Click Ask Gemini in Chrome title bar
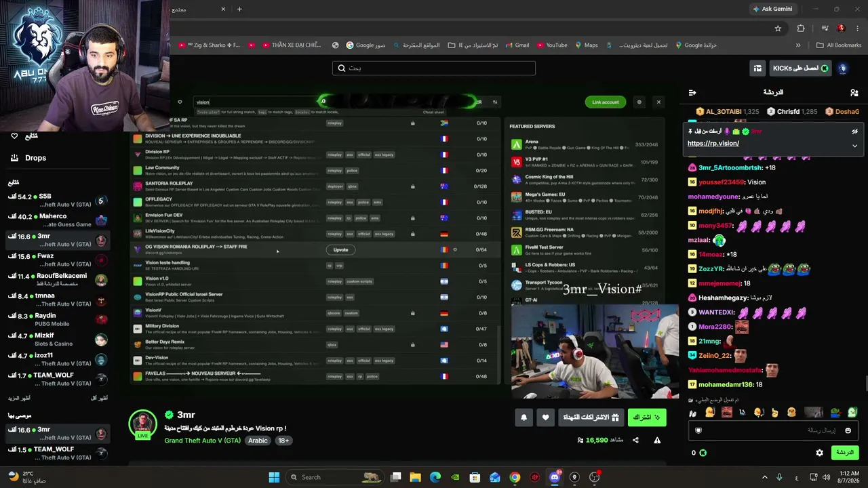The width and height of the screenshot is (868, 488). 772,9
